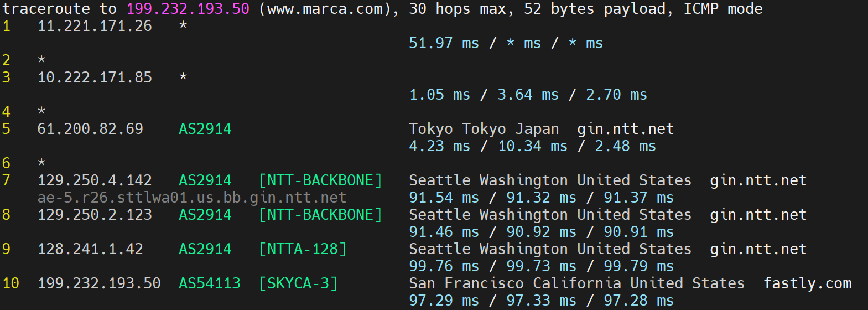Screen dimensions: 868x310
Task: Click the AS54113 number on hop 10
Action: [210, 283]
